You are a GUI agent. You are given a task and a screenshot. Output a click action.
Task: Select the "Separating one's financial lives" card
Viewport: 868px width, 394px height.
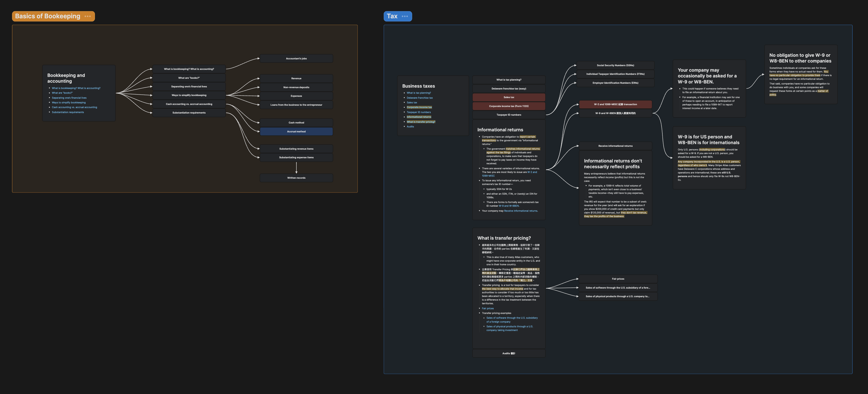[x=189, y=87]
